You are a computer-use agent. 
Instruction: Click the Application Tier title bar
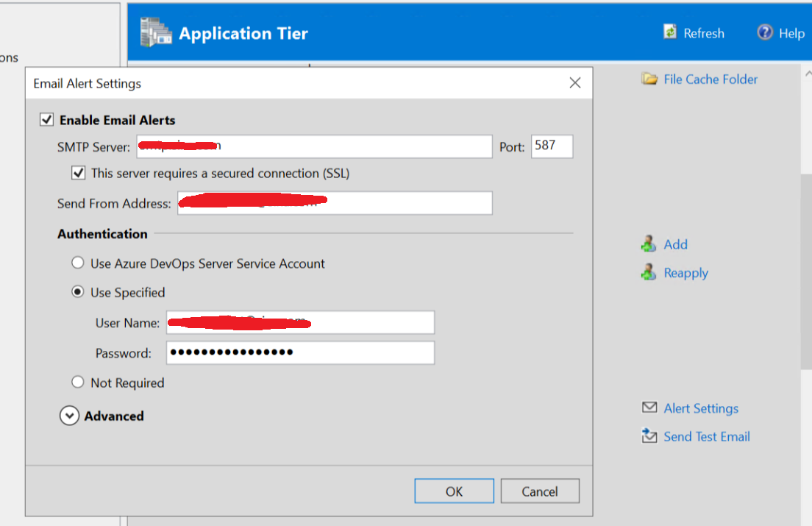coord(243,32)
